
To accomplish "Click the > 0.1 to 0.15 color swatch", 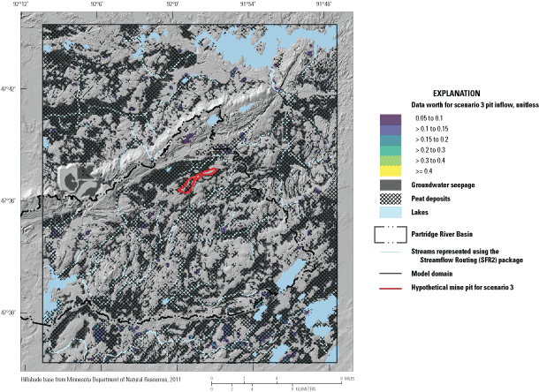I will (390, 130).
